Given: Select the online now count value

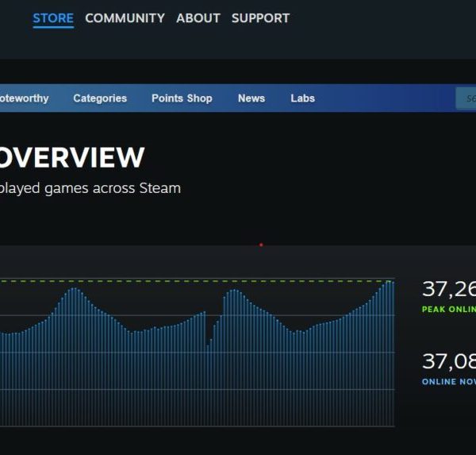Looking at the screenshot, I should click(x=449, y=361).
